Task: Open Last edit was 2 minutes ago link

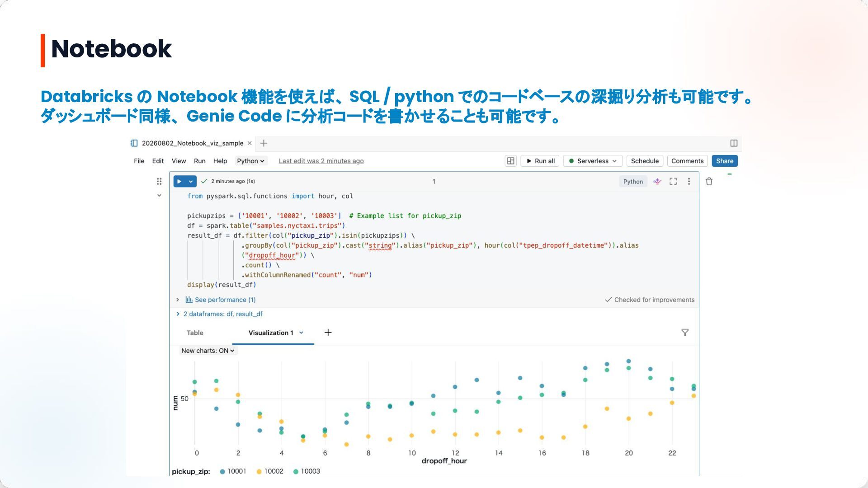Action: 321,161
